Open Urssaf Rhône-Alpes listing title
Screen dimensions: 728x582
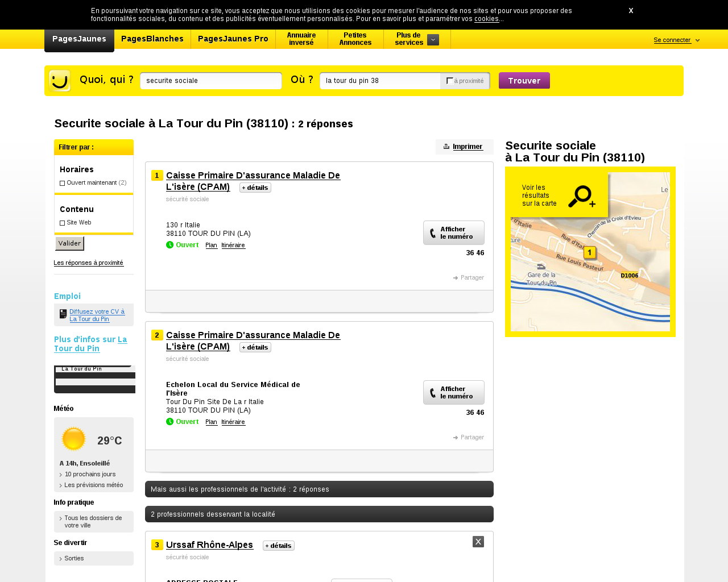(x=209, y=545)
